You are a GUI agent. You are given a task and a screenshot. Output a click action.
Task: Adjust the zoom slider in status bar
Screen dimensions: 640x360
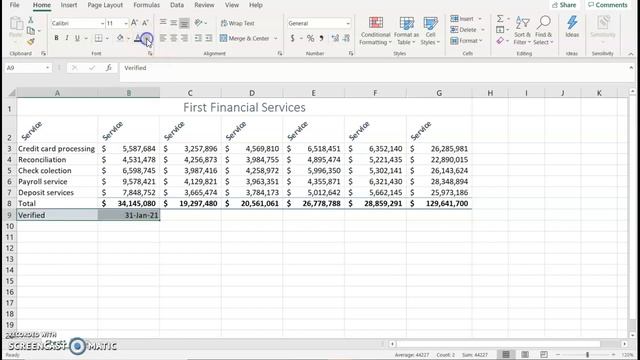point(587,355)
